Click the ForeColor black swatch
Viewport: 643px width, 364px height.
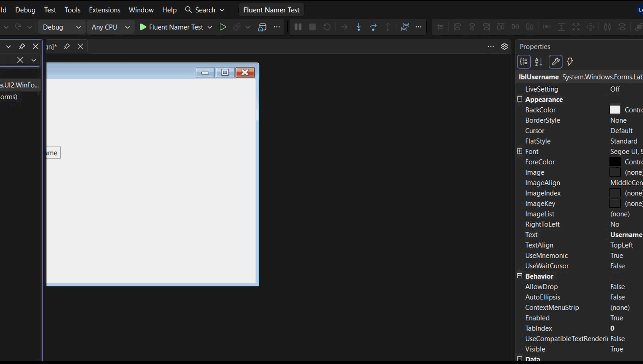615,162
